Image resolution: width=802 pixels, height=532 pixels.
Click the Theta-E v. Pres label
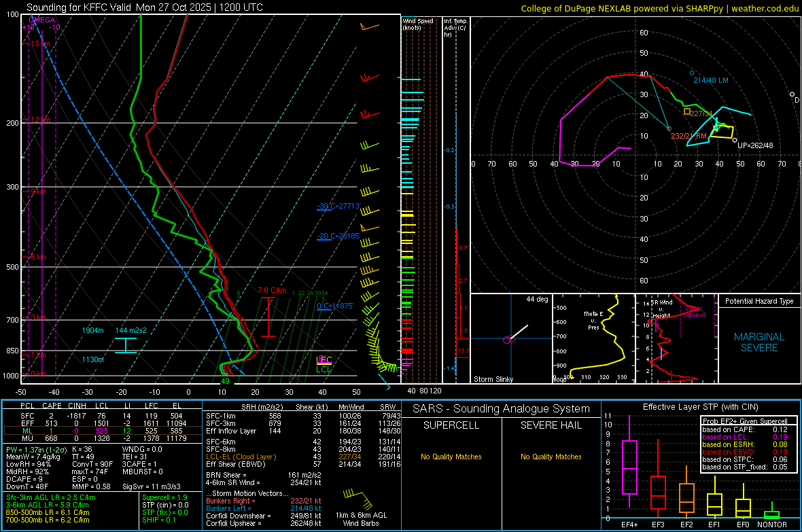tap(593, 320)
